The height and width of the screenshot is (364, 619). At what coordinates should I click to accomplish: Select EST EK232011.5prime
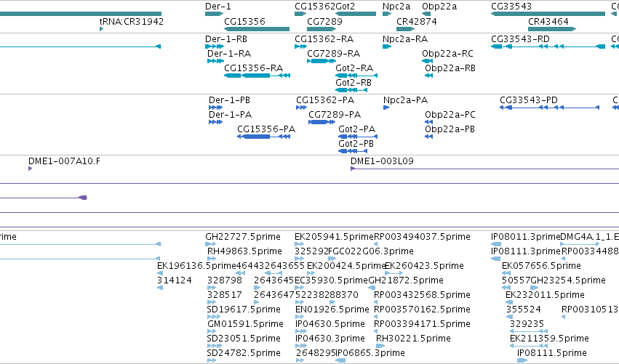pos(509,302)
